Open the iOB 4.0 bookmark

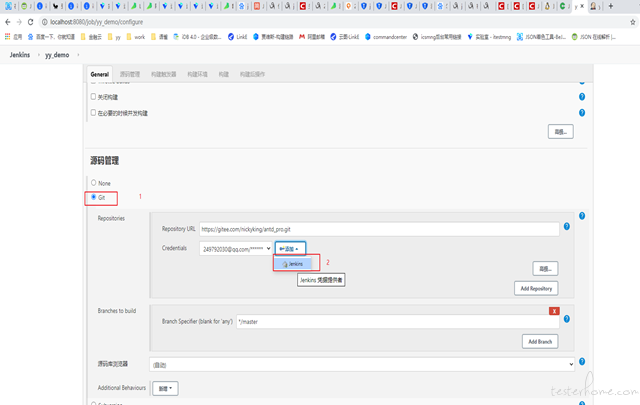tap(198, 37)
